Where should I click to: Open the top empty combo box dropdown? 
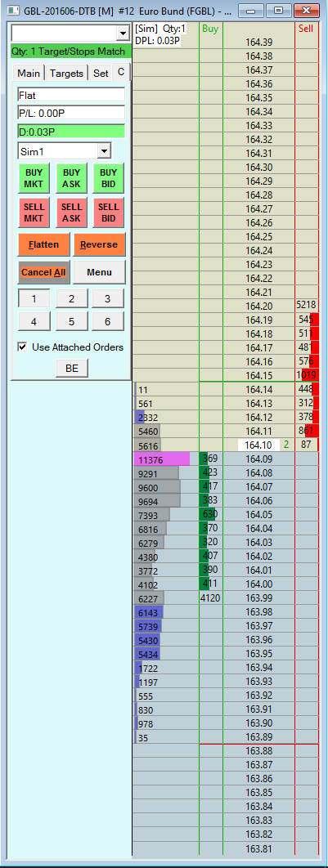pyautogui.click(x=123, y=34)
